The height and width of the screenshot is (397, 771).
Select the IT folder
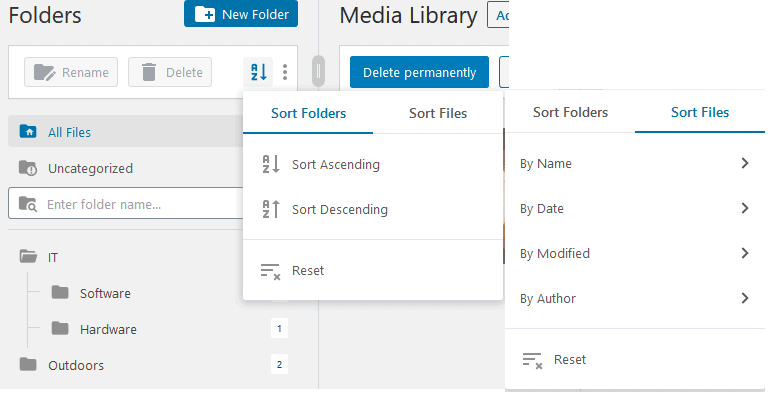coord(53,257)
